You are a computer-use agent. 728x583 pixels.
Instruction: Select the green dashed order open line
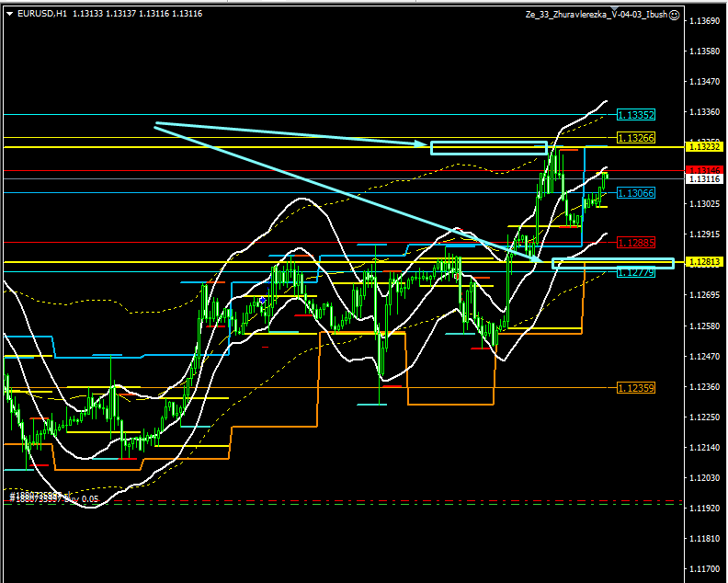344,504
